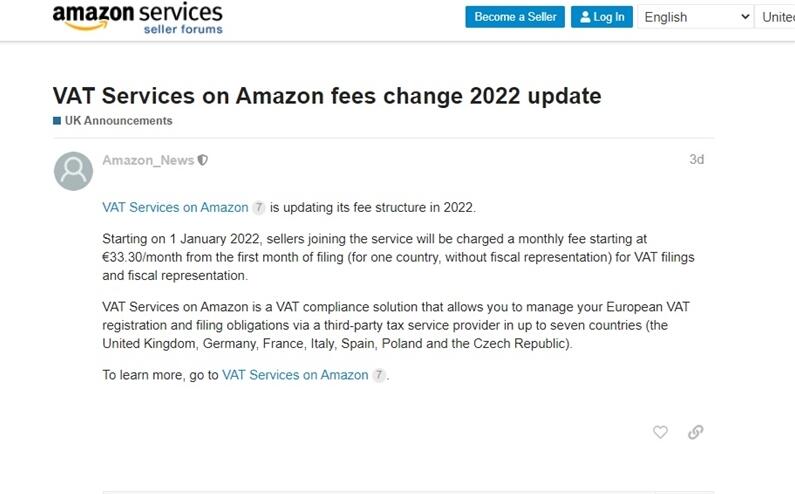
Task: Open the United country dropdown
Action: 775,17
